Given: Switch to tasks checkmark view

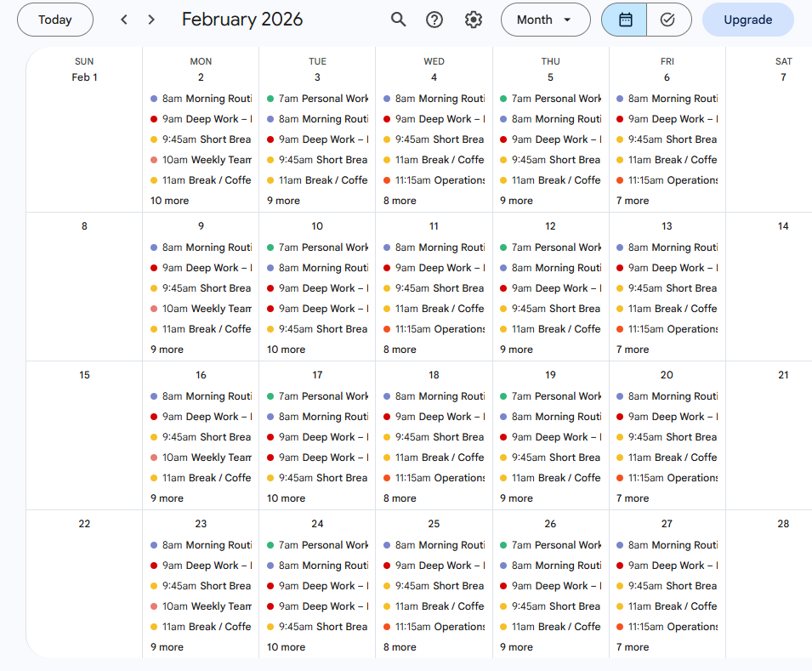Looking at the screenshot, I should (668, 20).
